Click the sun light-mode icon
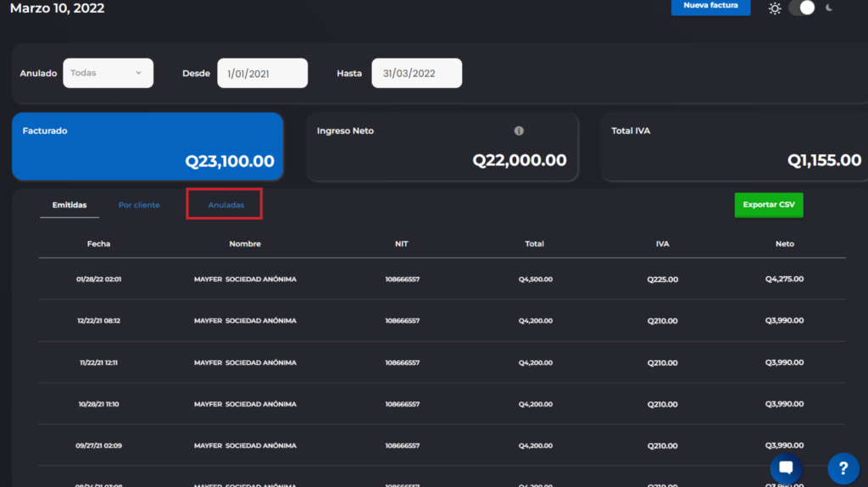868x487 pixels. [775, 8]
